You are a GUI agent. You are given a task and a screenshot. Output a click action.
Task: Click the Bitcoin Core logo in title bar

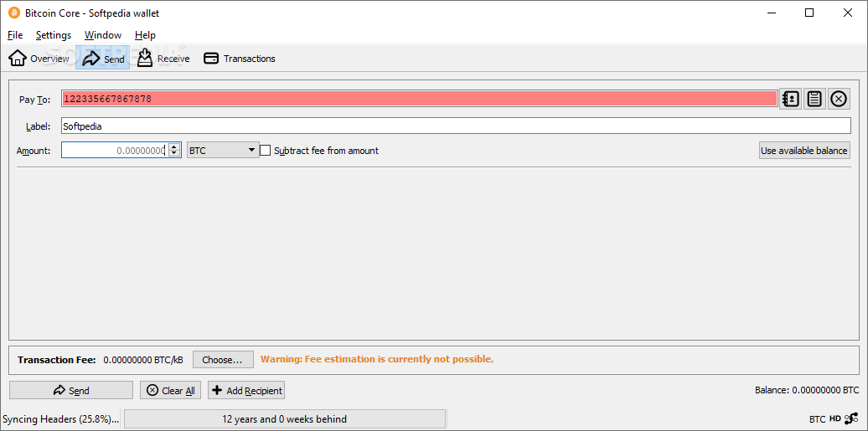14,13
